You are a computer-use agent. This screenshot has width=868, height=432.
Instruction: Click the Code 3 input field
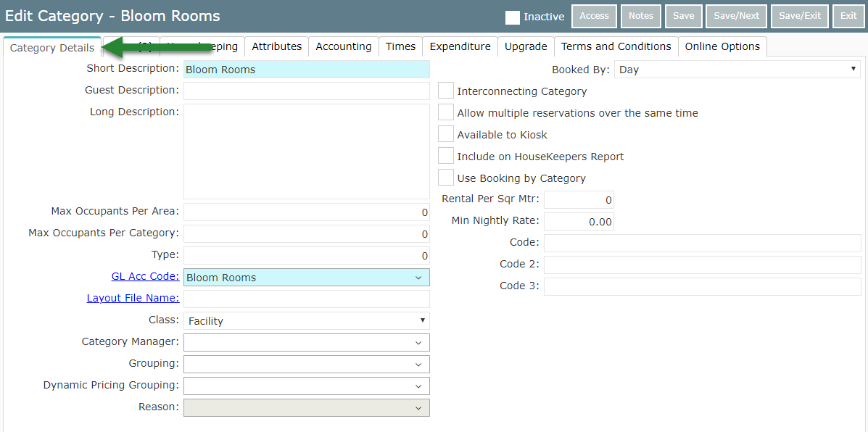(x=703, y=286)
